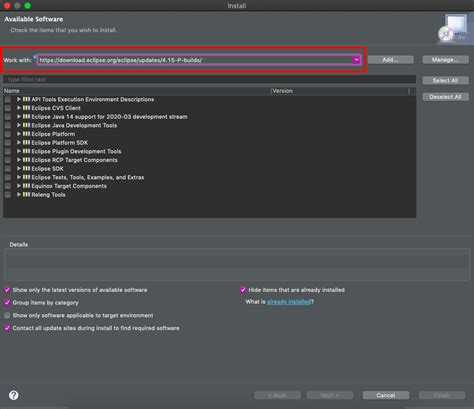The image size is (474, 409).
Task: Check the Eclipse Java Development Tools checkbox
Action: (x=8, y=125)
